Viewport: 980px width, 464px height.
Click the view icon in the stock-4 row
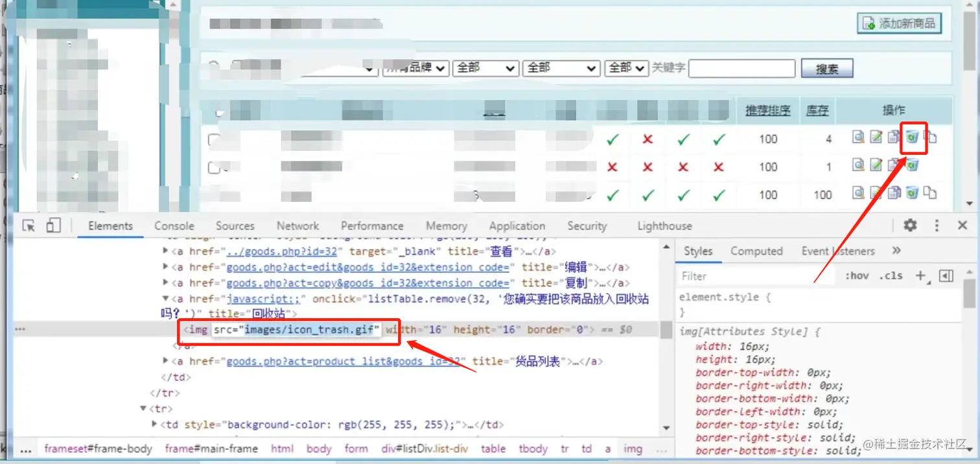(858, 137)
